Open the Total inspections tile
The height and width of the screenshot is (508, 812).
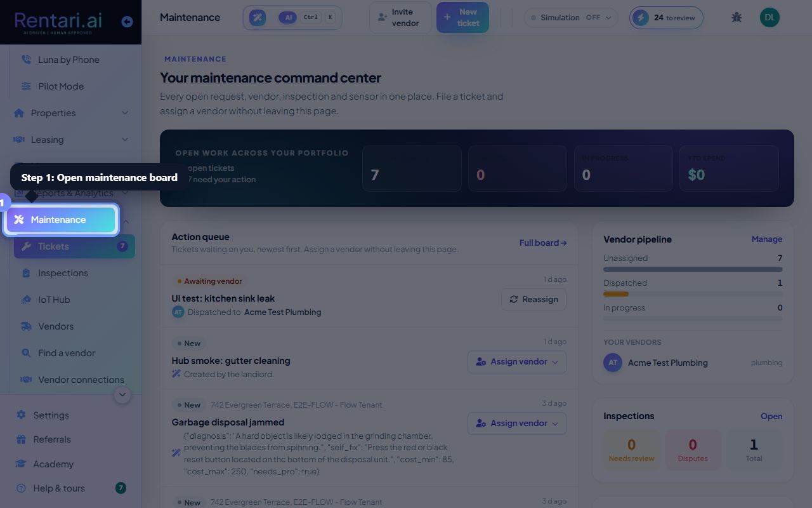click(x=754, y=450)
